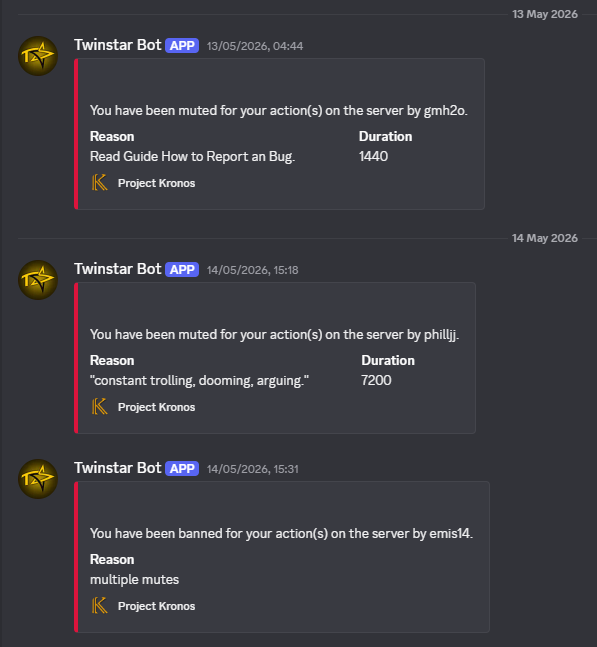
Task: Click the muted by gmh2o message text
Action: [x=279, y=111]
